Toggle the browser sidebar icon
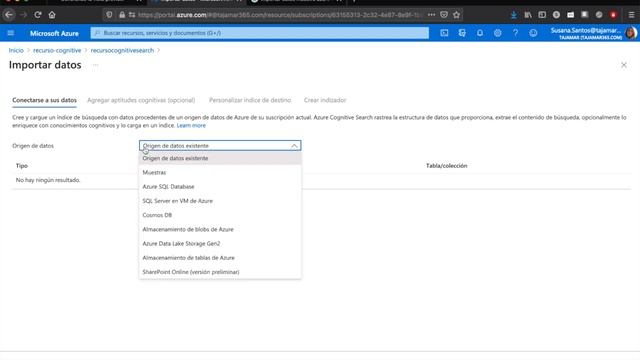Screen dimensions: 640x360 (542, 15)
